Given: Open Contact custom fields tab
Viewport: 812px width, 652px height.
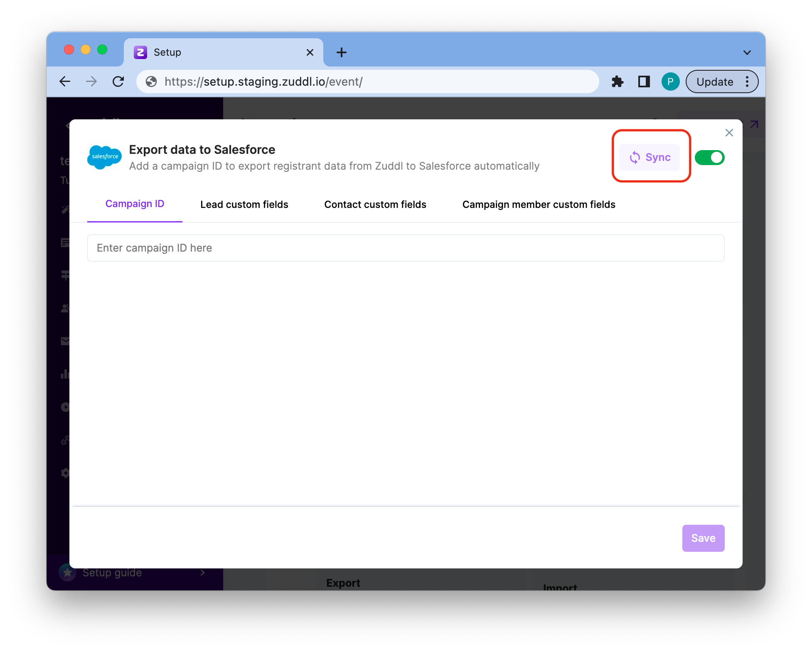Looking at the screenshot, I should coord(374,204).
